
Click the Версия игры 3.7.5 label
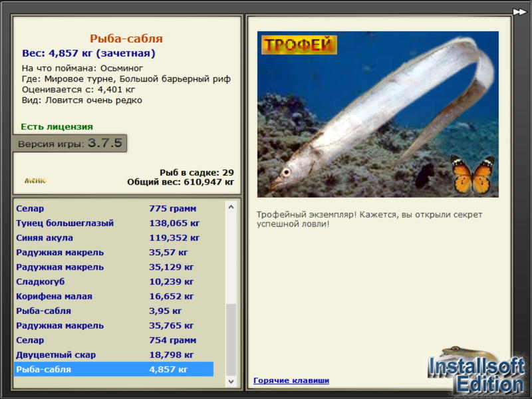(70, 144)
